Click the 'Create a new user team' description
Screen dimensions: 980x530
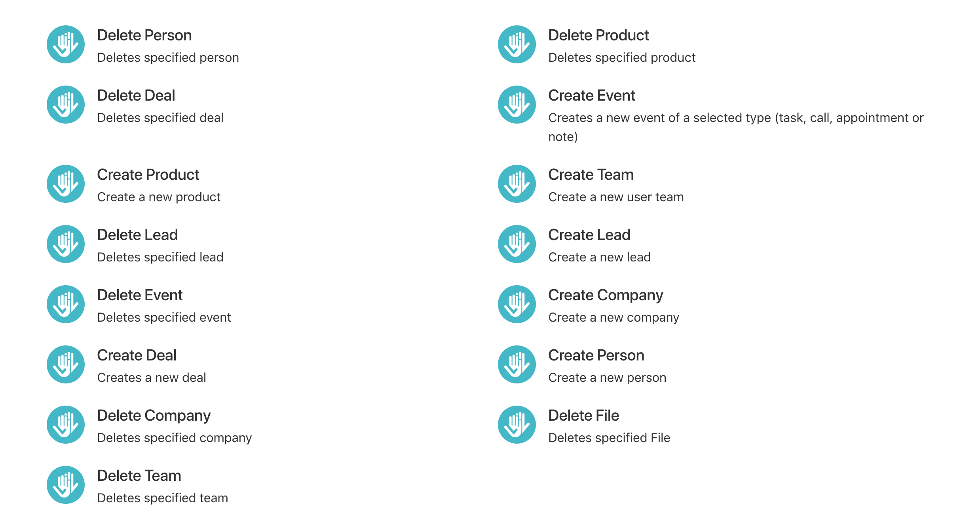point(616,197)
